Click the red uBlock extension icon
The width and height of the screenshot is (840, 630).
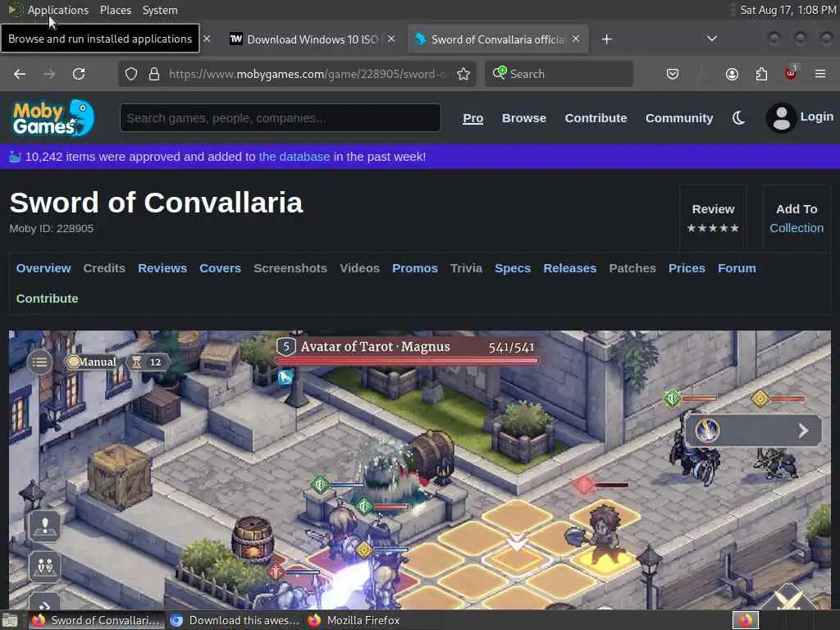791,73
